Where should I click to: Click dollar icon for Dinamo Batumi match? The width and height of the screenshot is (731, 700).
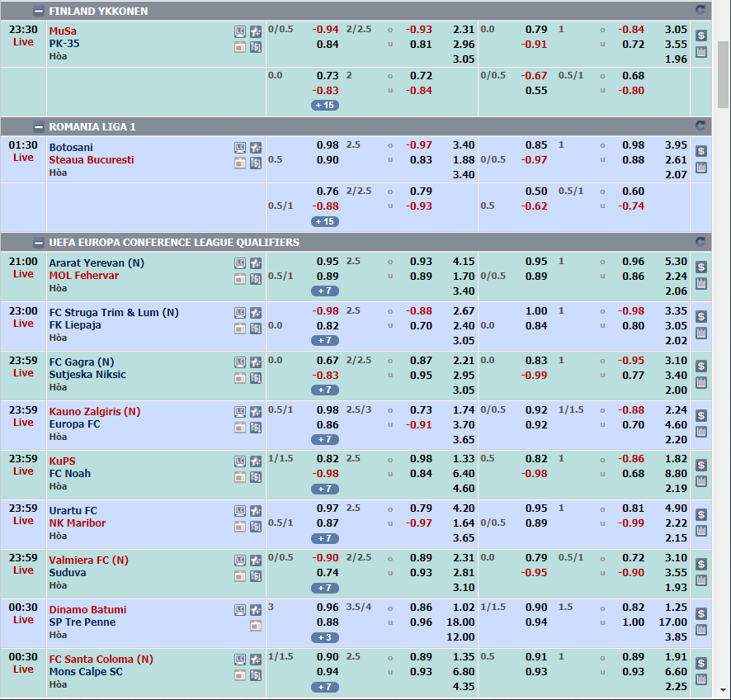(x=700, y=613)
